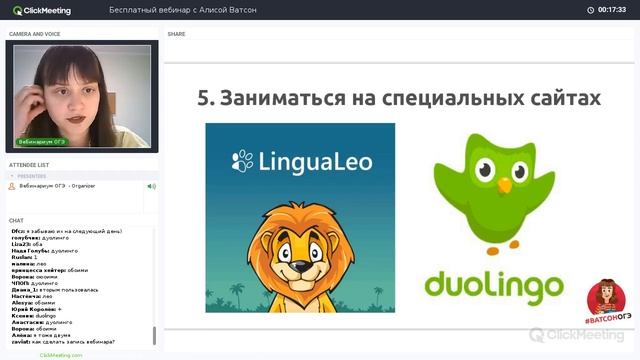Screen dimensions: 640x360
Task: Open the ClickMeeting.com link below chat
Action: pos(61,355)
